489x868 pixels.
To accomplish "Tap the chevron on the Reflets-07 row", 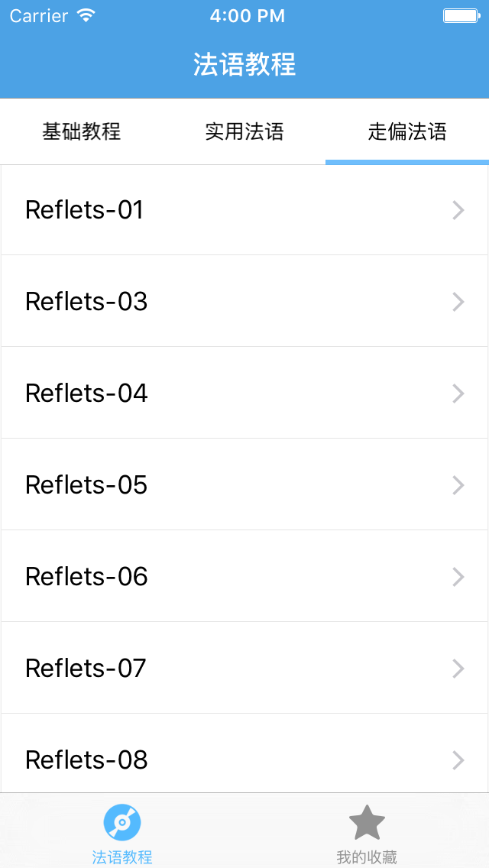I will point(458,668).
